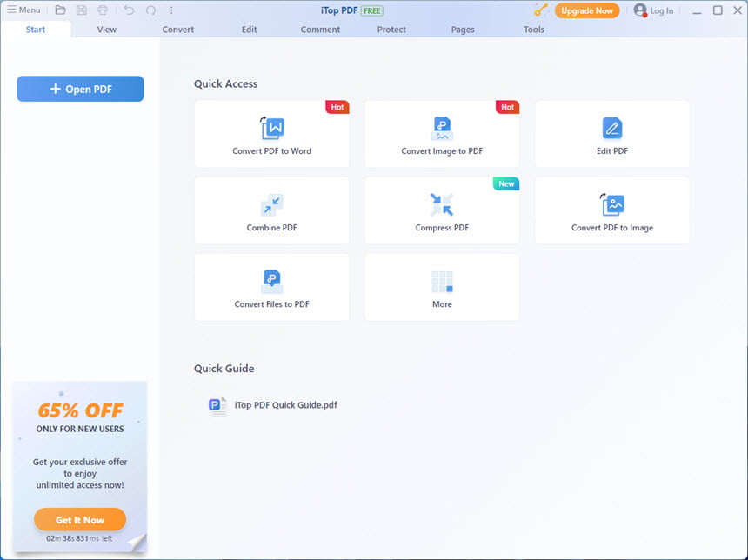The width and height of the screenshot is (748, 560).
Task: Click the Convert PDF to Word label
Action: tap(272, 151)
